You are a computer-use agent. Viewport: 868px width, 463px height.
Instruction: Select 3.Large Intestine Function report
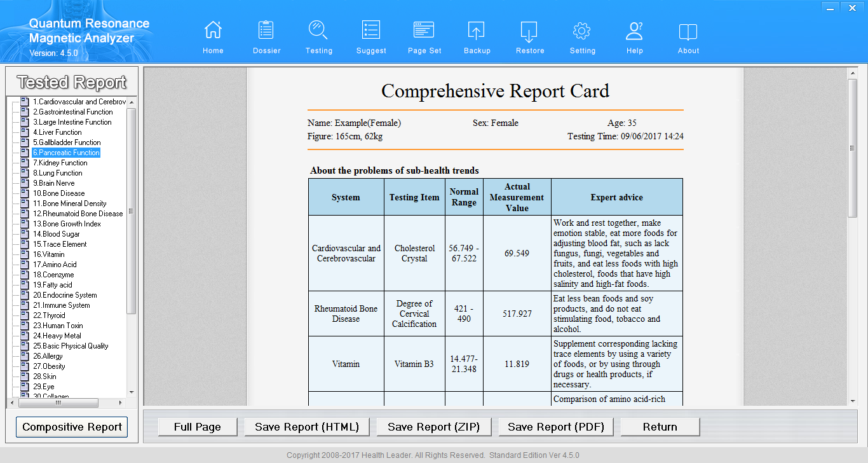(72, 122)
